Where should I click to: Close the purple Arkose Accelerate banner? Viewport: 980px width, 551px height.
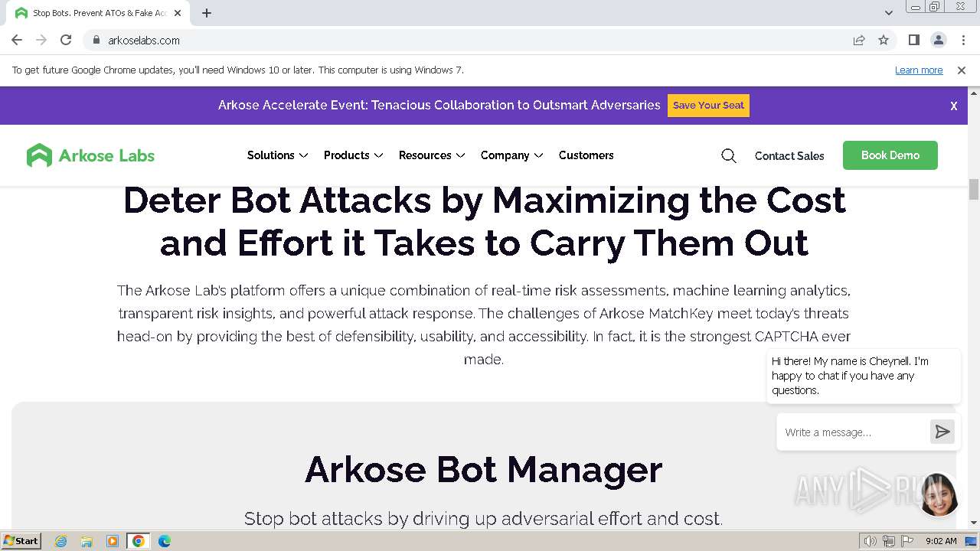pyautogui.click(x=954, y=106)
